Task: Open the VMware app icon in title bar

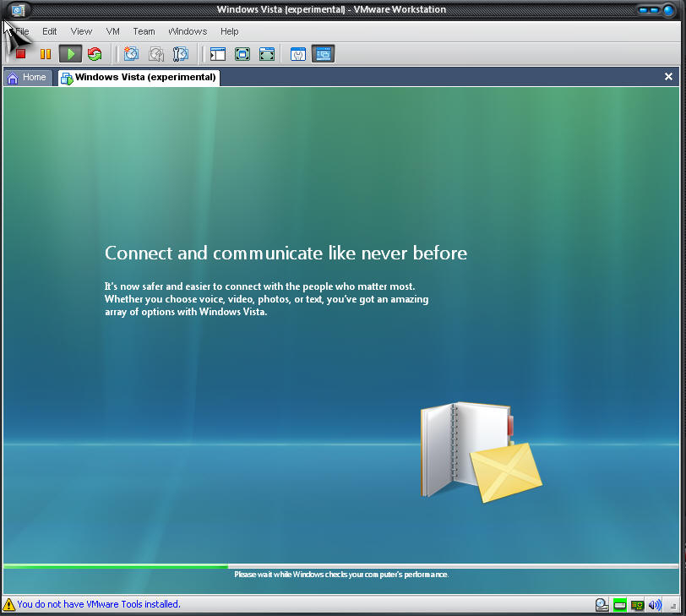Action: (18, 9)
